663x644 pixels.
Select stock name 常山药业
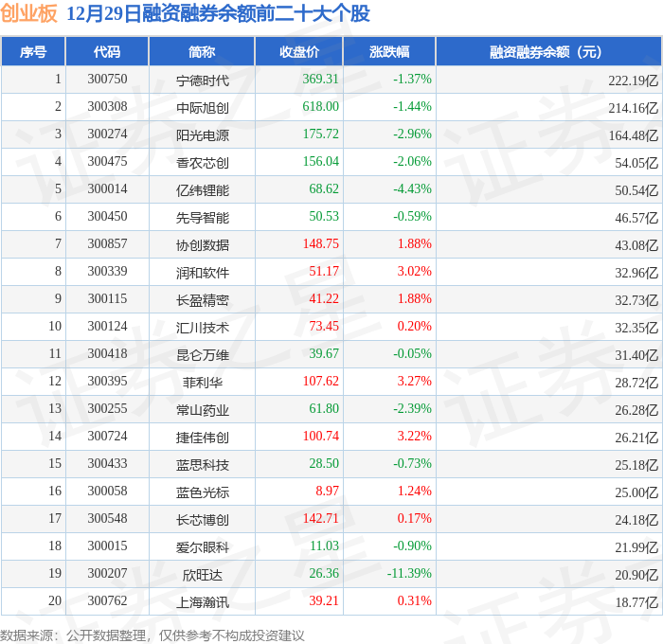click(203, 410)
